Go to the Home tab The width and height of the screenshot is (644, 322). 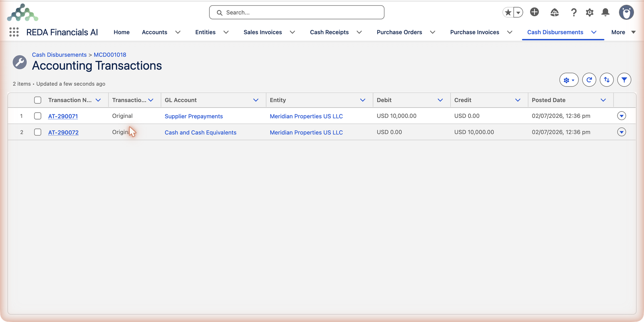122,32
